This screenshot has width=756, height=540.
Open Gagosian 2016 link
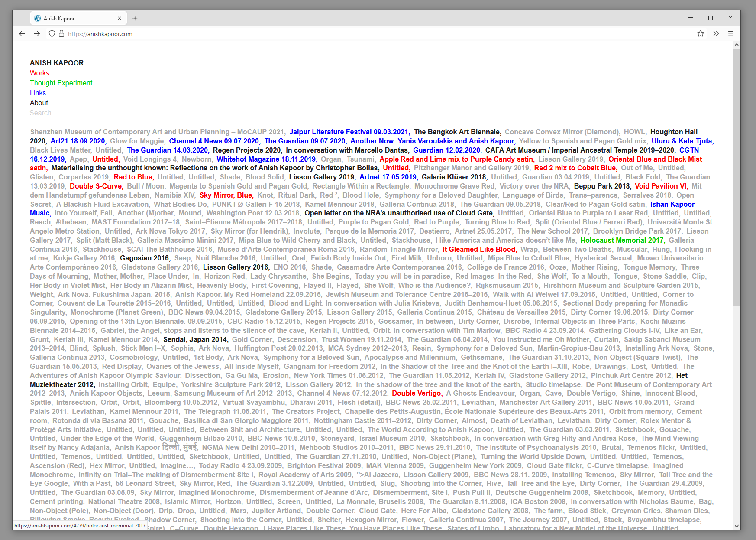tap(145, 258)
